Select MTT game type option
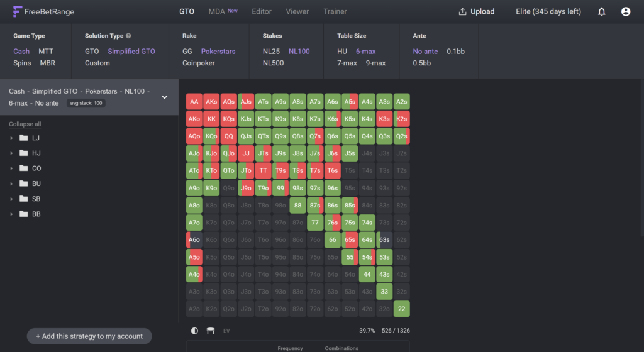The width and height of the screenshot is (644, 352). pyautogui.click(x=45, y=52)
